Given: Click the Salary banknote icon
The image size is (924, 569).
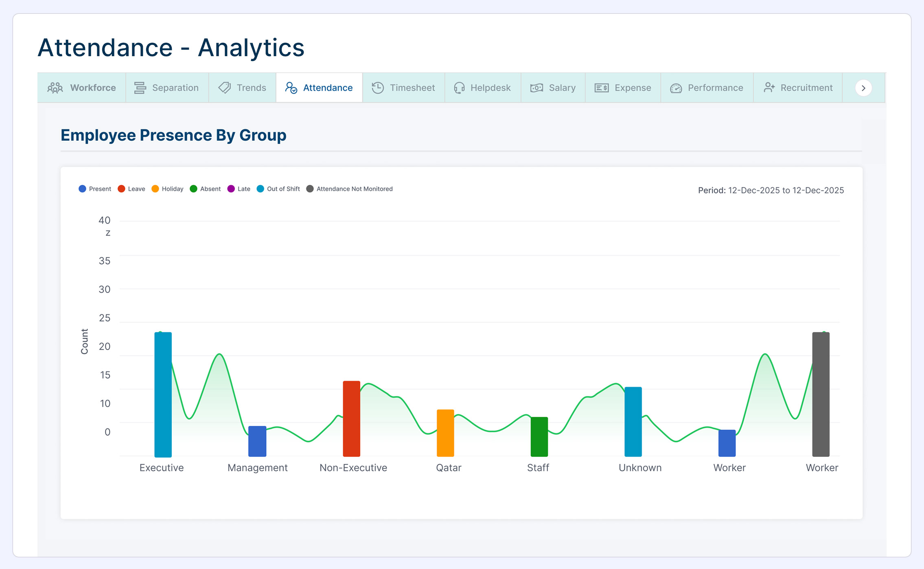Looking at the screenshot, I should (x=536, y=88).
